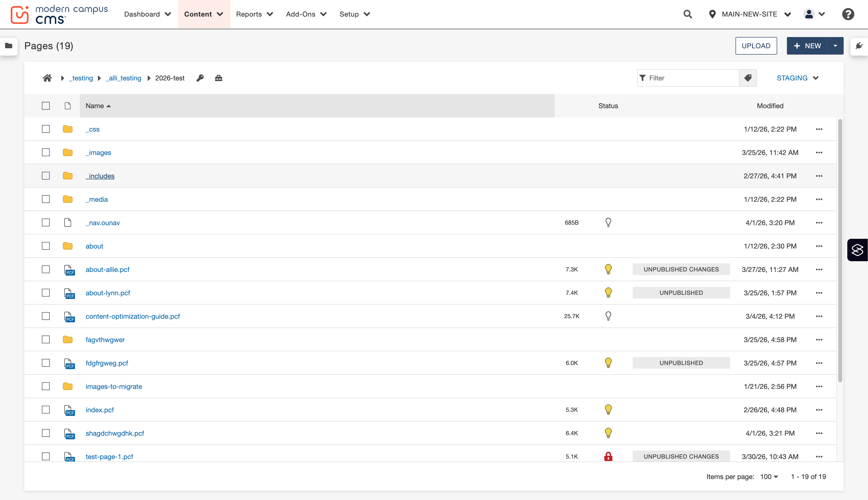
Task: Open the Reports menu
Action: 254,14
